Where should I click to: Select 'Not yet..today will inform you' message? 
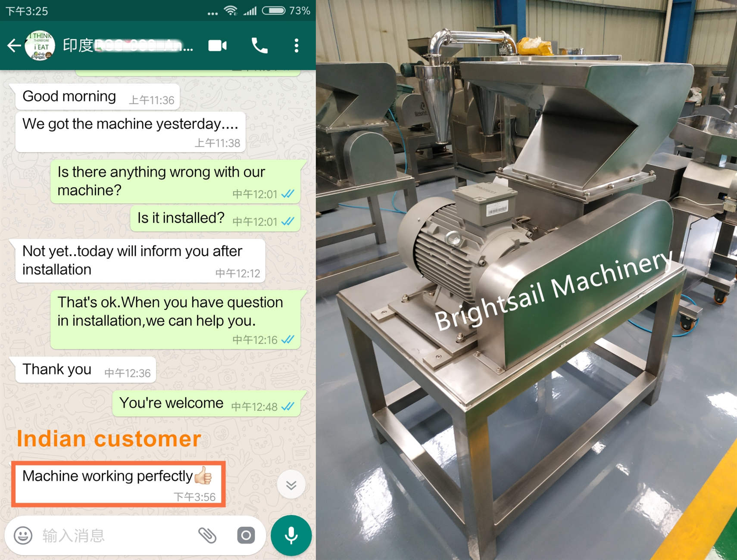[140, 261]
